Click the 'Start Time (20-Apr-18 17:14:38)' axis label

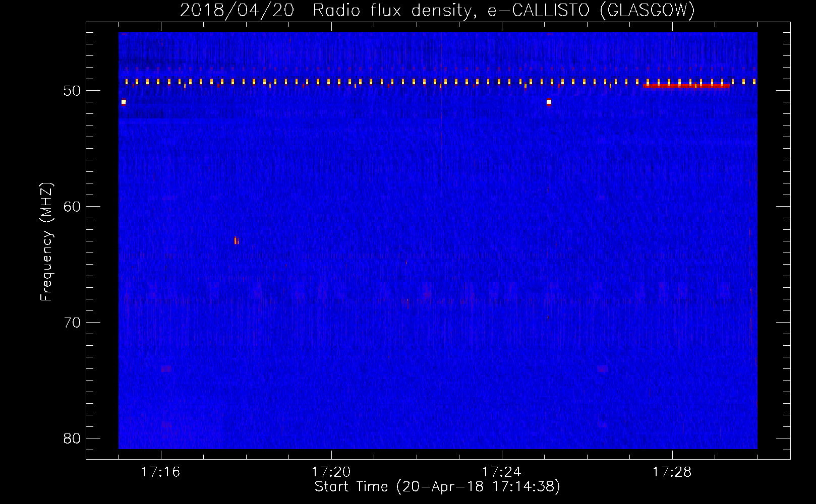click(x=437, y=487)
